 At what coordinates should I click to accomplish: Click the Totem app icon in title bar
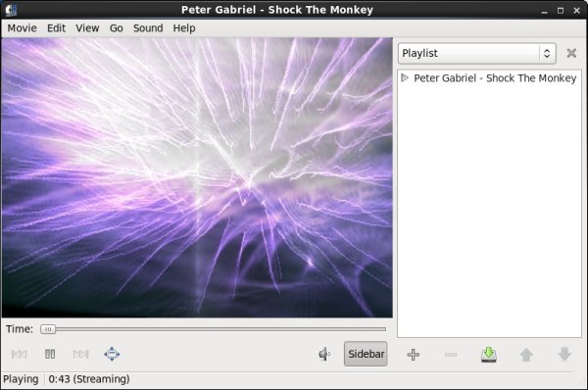11,10
